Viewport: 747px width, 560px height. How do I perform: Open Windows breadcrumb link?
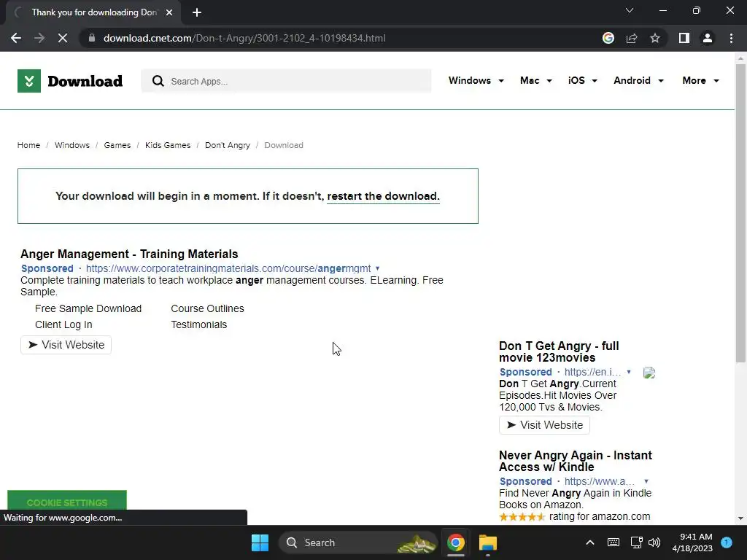point(72,145)
